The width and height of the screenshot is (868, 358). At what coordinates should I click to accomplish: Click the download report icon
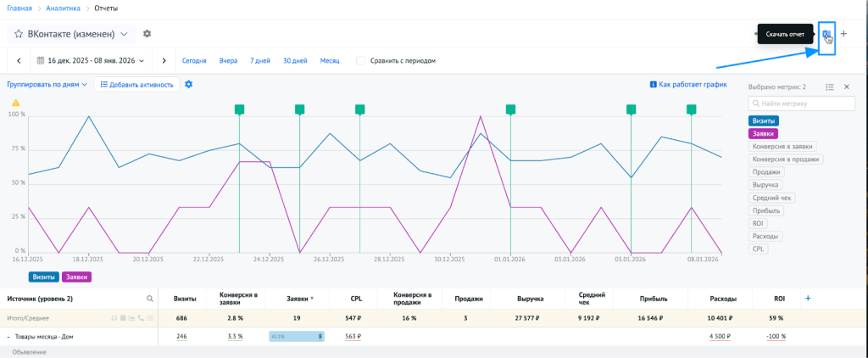click(x=826, y=34)
